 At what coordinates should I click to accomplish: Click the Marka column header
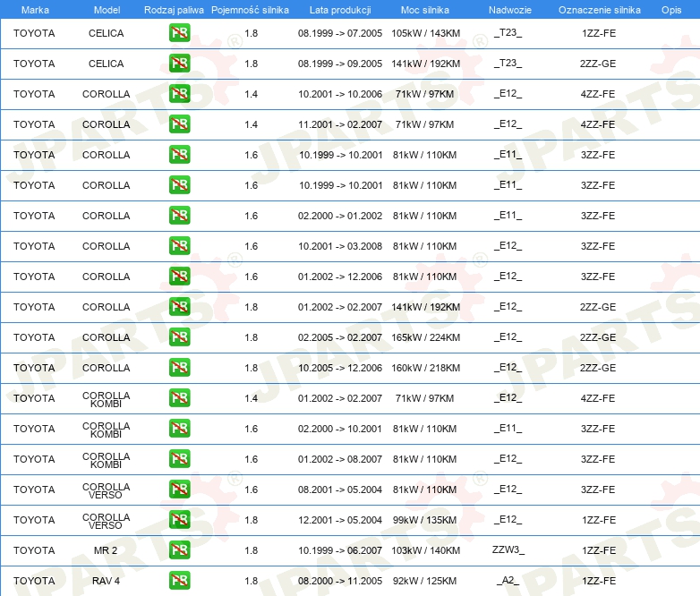tap(35, 10)
